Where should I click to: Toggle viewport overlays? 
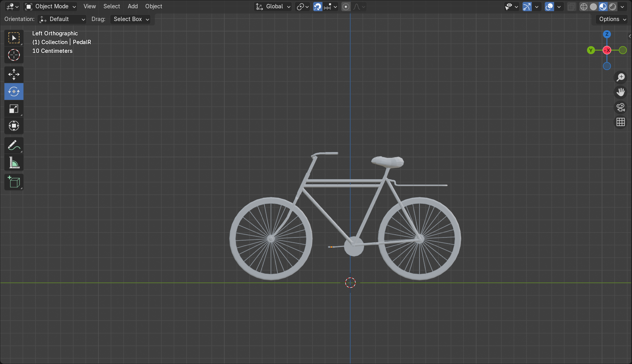(549, 7)
